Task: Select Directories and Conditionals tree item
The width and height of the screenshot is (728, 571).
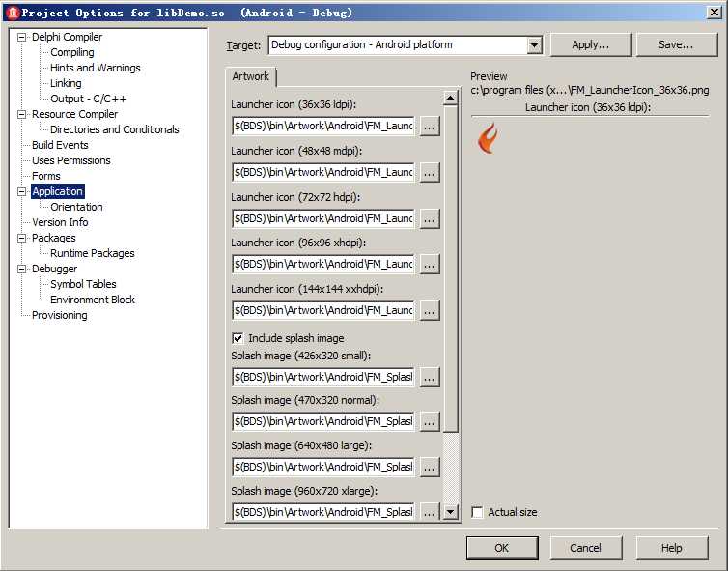Action: (114, 129)
